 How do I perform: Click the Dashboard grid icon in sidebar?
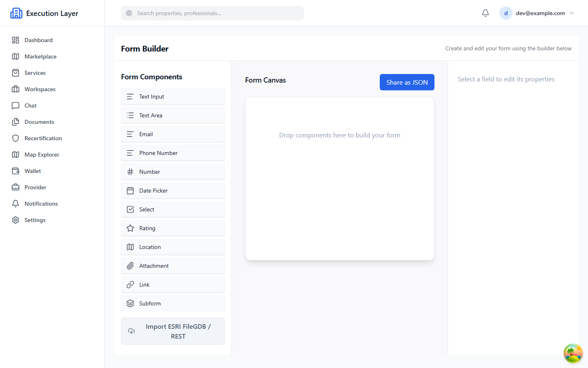[16, 40]
